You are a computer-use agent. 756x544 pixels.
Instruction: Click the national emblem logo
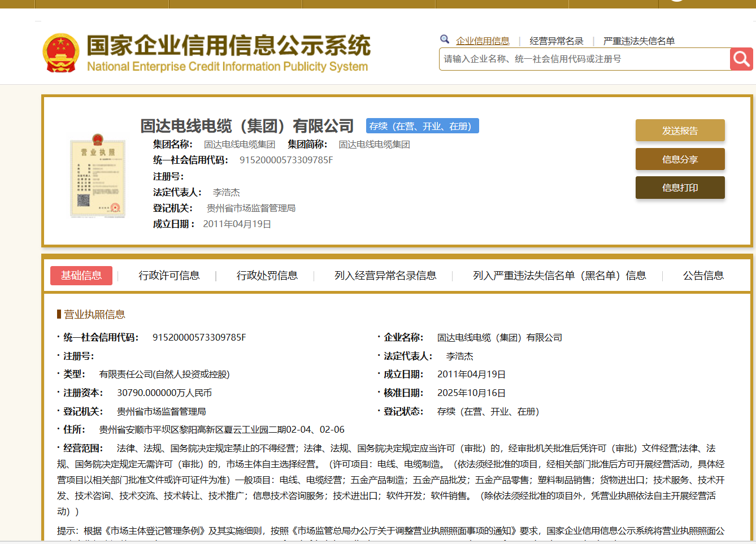pos(61,53)
